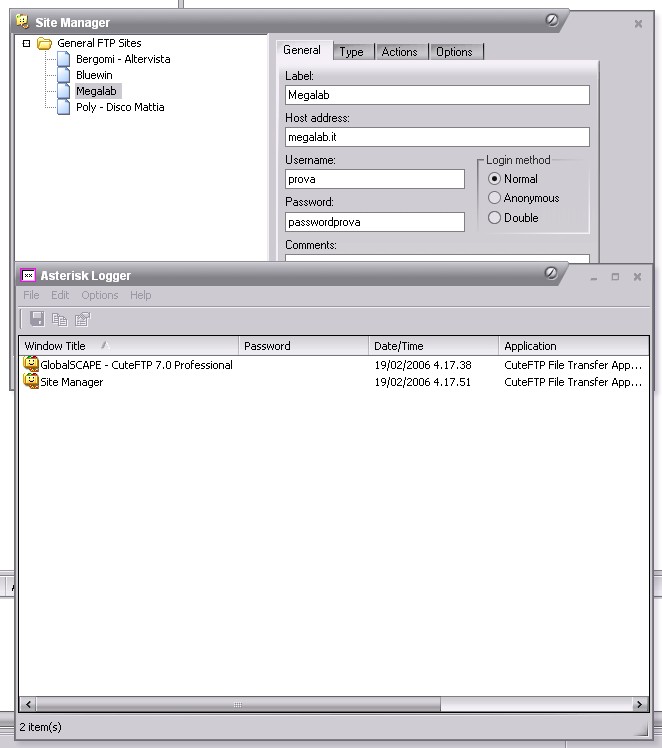The height and width of the screenshot is (748, 662).
Task: Click the Copy icon in Asterisk Logger toolbar
Action: (60, 319)
